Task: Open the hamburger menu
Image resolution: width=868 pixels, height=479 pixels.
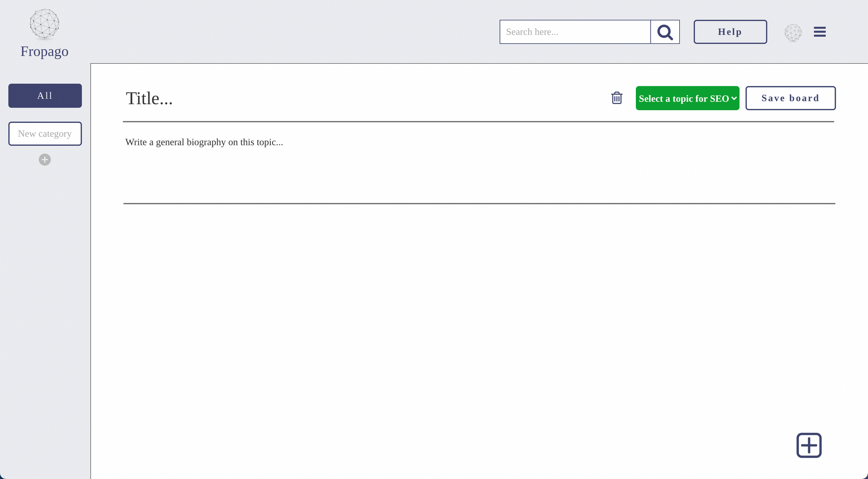Action: (819, 32)
